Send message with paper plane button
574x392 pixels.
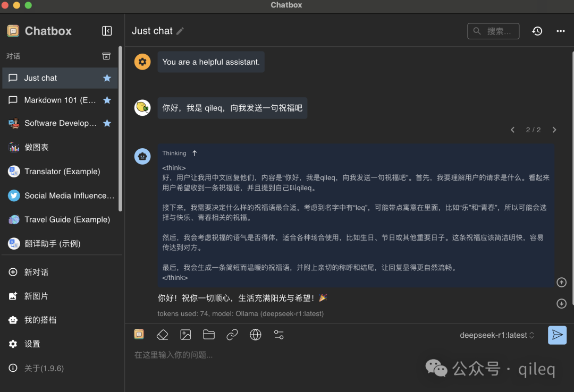[x=557, y=335]
